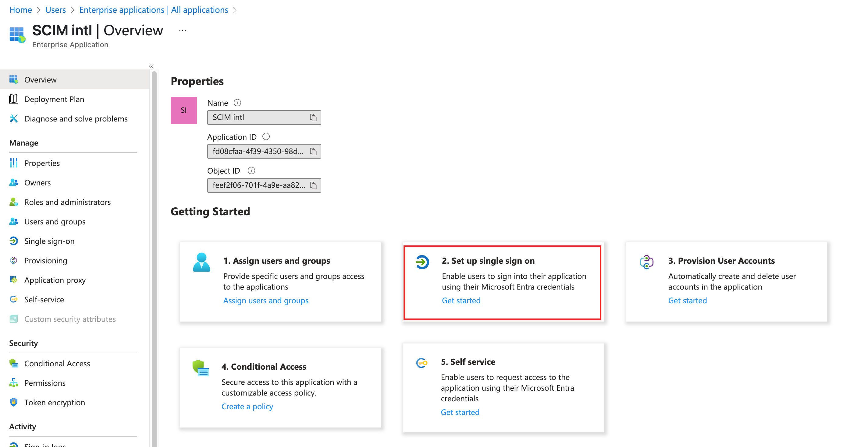
Task: Click the info icon next to Object ID
Action: pos(251,171)
